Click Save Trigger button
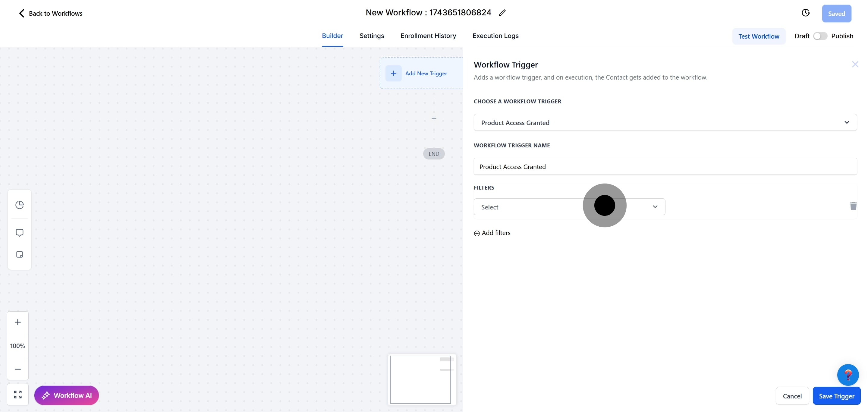This screenshot has width=868, height=412. click(836, 396)
